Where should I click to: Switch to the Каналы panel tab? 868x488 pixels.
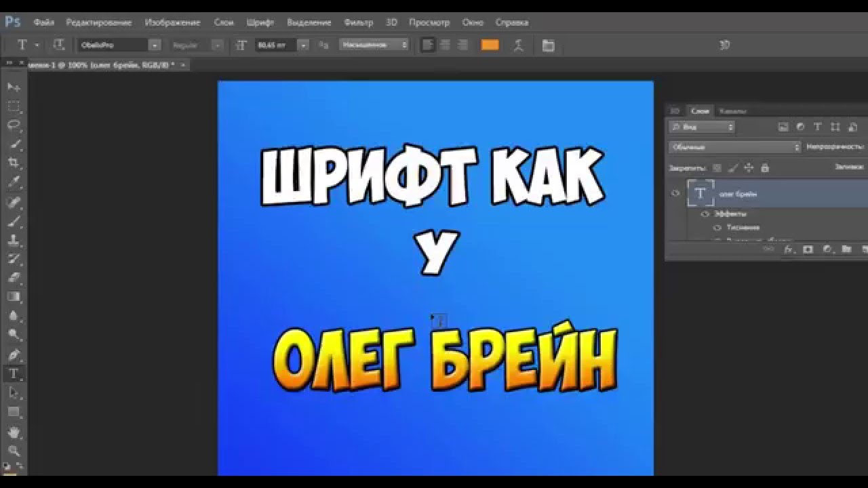point(732,111)
